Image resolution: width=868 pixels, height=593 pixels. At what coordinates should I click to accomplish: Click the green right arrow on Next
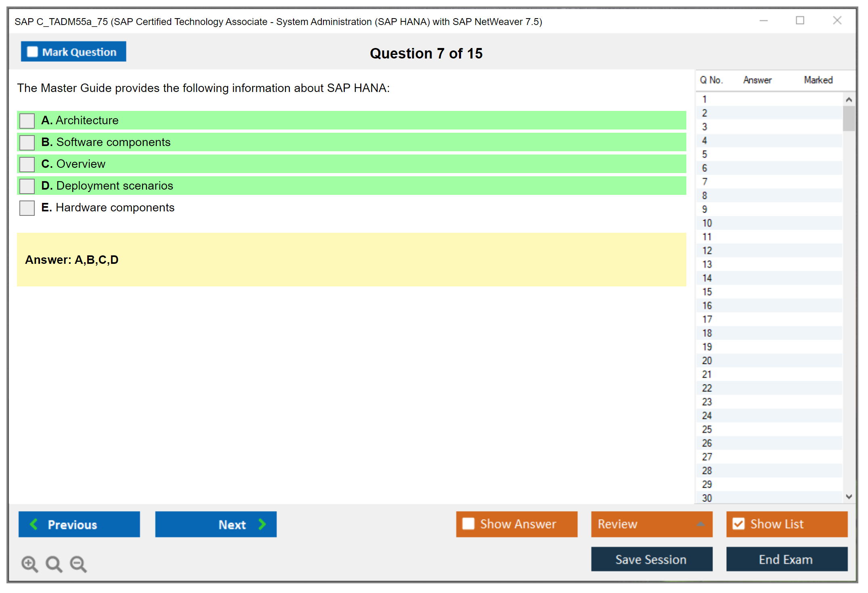coord(262,524)
